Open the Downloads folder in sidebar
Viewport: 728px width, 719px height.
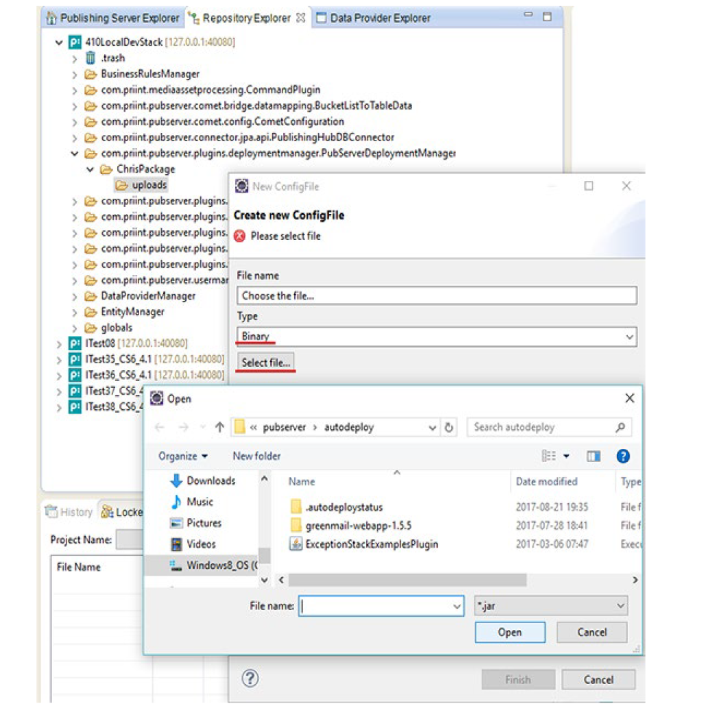pyautogui.click(x=210, y=481)
